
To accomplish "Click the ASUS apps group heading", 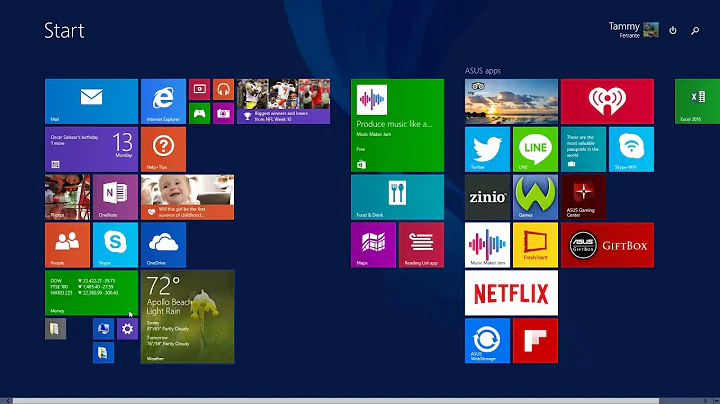I will [x=483, y=71].
